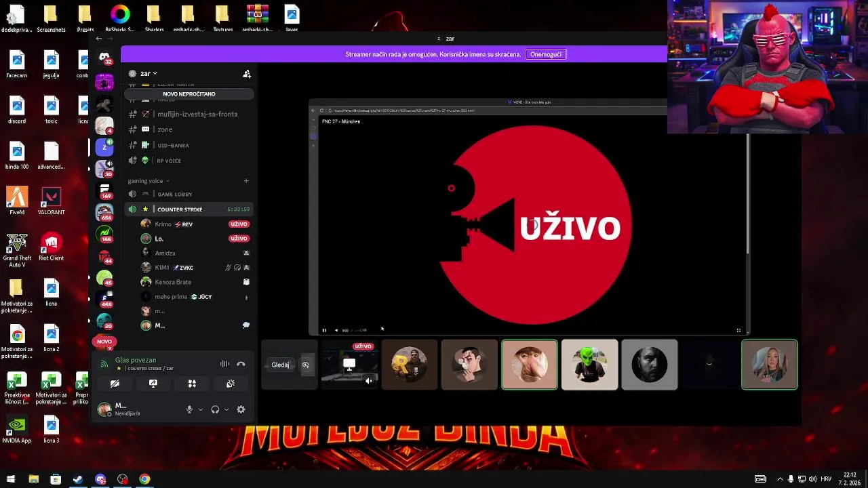Collapse the gaming voice category
Screen dimensions: 868x488
[149, 181]
